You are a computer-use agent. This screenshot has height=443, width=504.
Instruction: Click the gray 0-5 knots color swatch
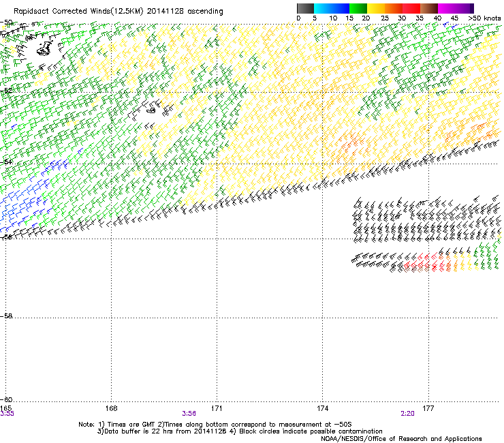click(x=305, y=8)
